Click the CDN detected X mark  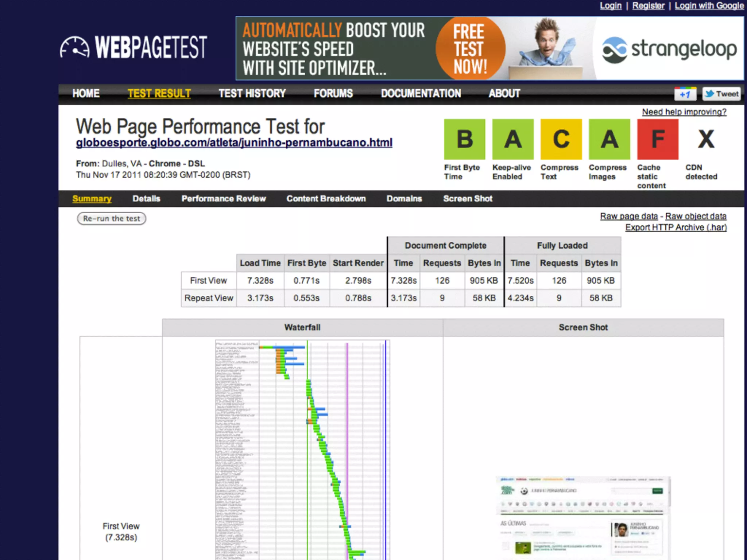point(706,139)
